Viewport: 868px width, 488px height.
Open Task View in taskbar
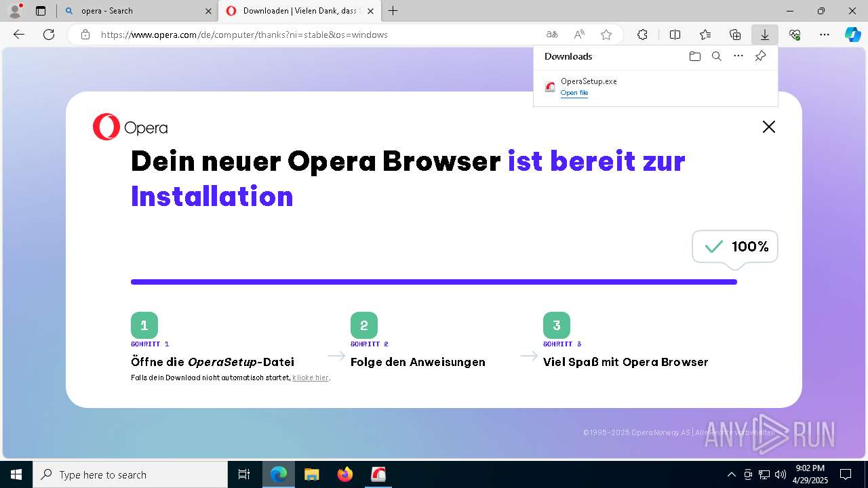(x=244, y=474)
